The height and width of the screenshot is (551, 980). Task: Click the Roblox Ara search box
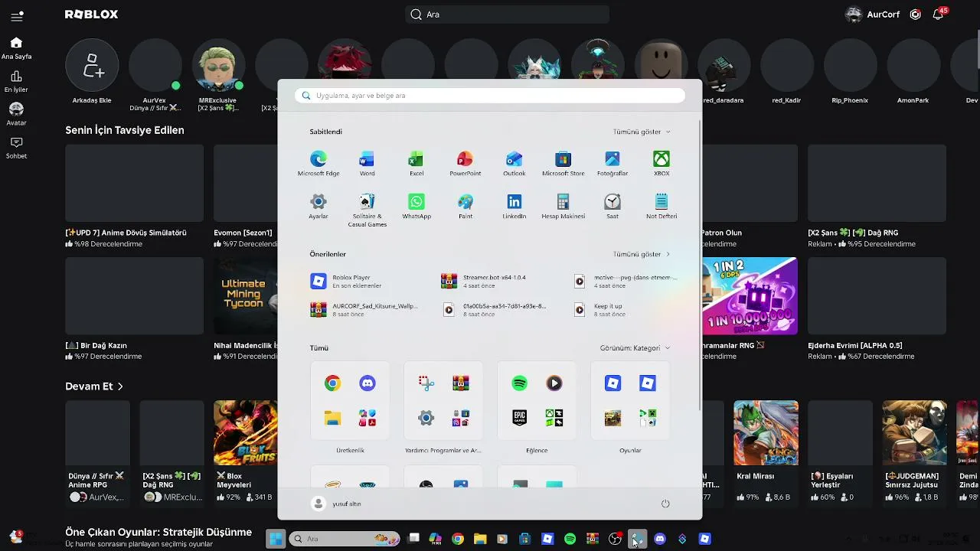click(x=507, y=15)
